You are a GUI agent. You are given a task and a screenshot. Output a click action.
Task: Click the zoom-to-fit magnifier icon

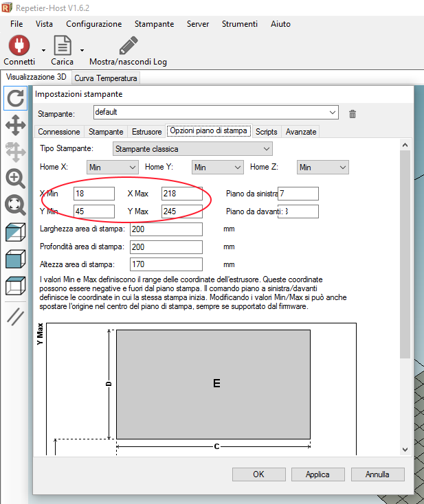click(15, 205)
